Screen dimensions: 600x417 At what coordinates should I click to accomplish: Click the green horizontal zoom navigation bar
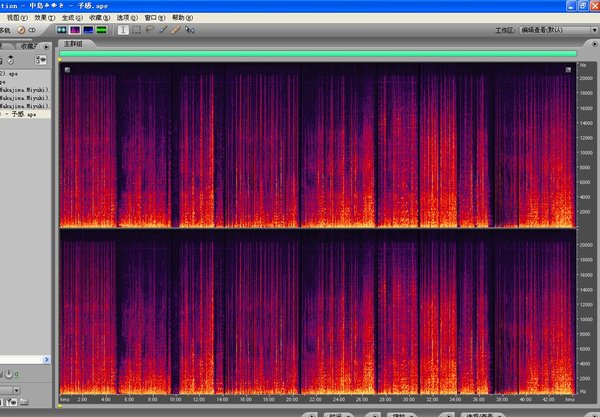[x=318, y=55]
